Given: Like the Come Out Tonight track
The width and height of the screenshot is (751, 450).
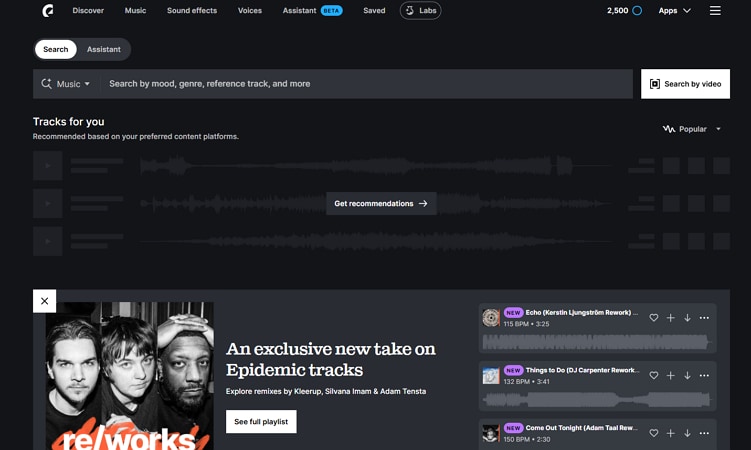Looking at the screenshot, I should click(654, 433).
